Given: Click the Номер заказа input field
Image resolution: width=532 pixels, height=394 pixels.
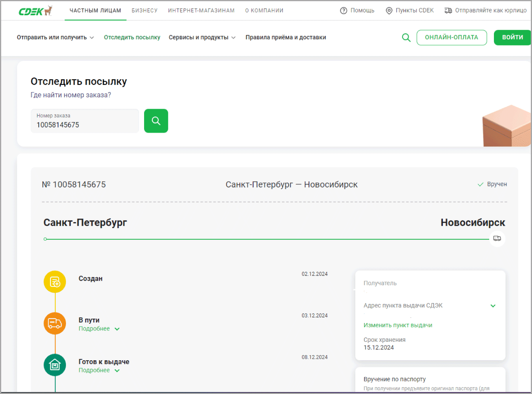Looking at the screenshot, I should click(85, 121).
